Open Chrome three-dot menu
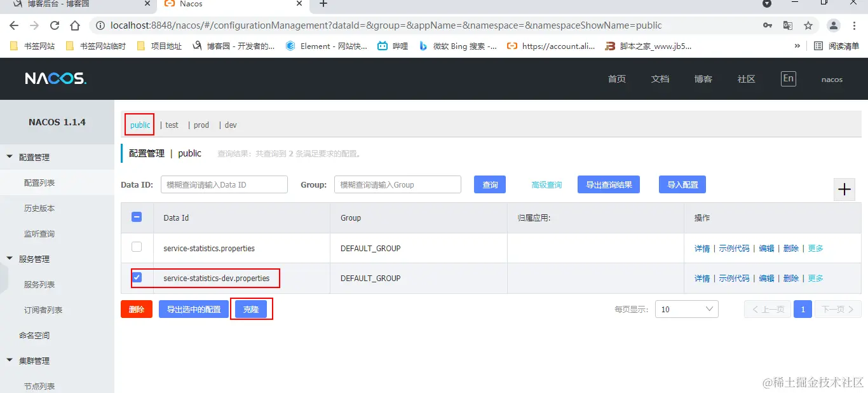Screen dimensions: 868x393 [855, 25]
